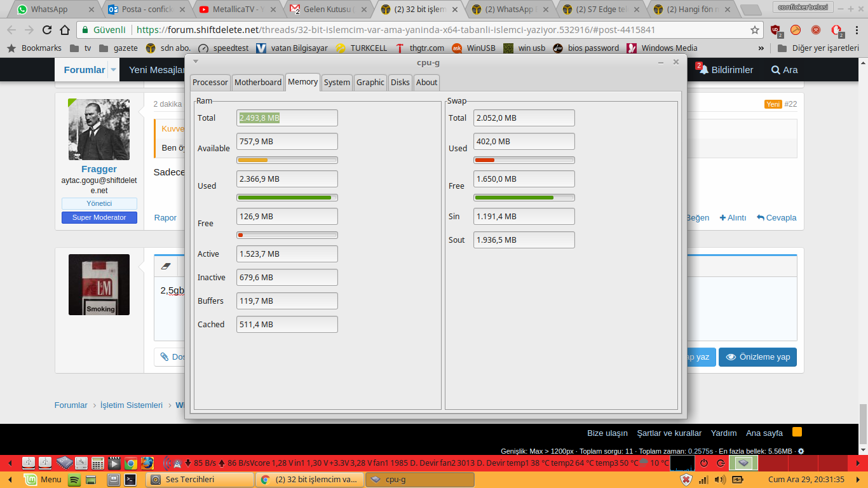Viewport: 868px width, 488px height.
Task: Launch Firefox from the top panel
Action: [147, 463]
